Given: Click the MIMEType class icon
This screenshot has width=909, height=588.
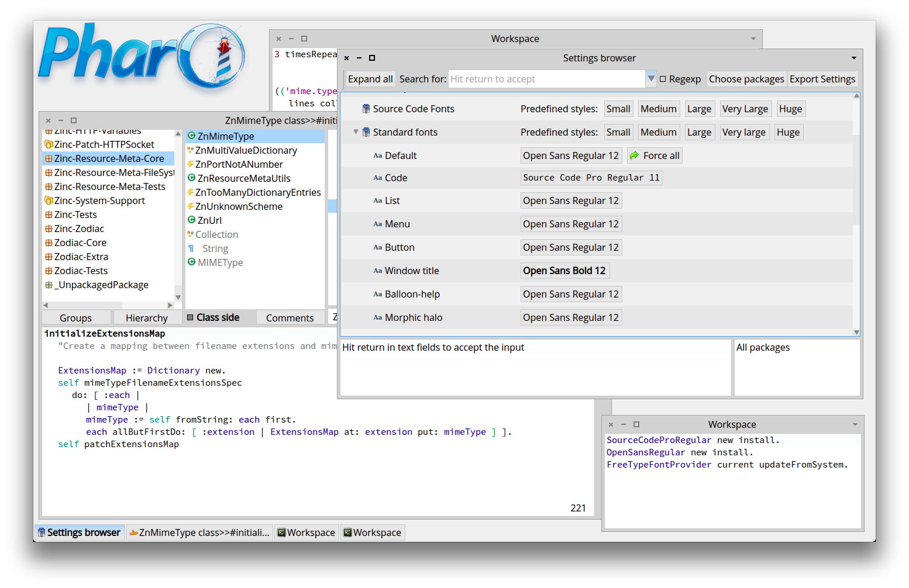Looking at the screenshot, I should coord(191,262).
